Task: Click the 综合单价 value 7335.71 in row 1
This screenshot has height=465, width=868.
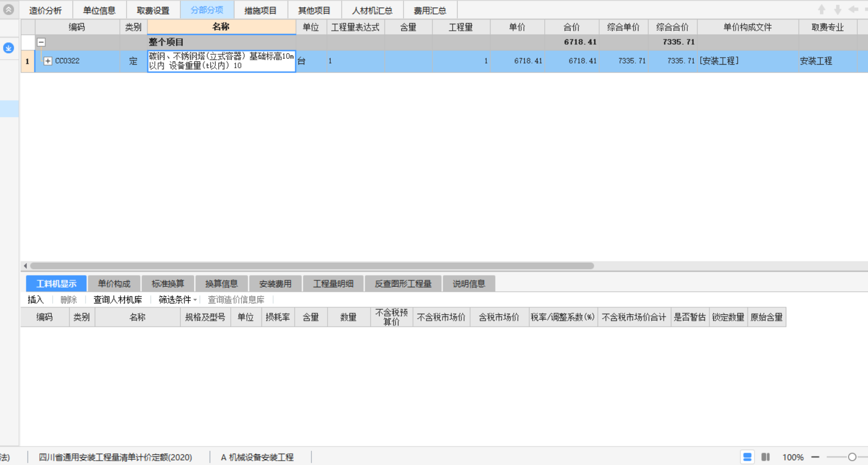Action: point(624,61)
